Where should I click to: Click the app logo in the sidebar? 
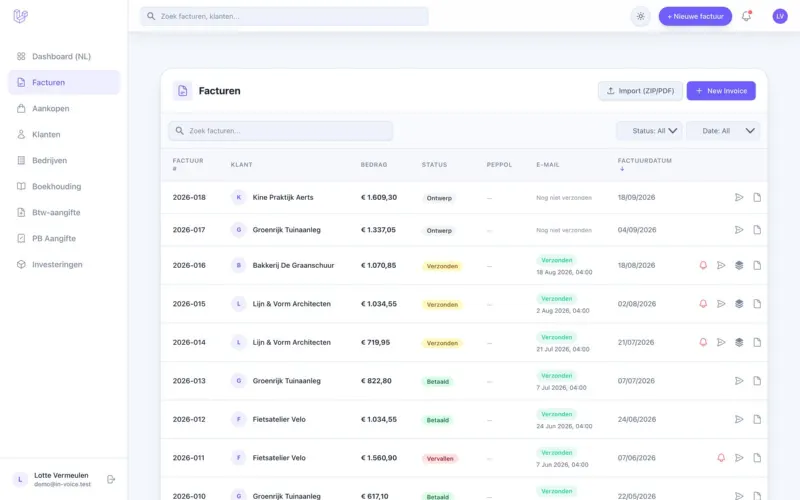(x=20, y=16)
